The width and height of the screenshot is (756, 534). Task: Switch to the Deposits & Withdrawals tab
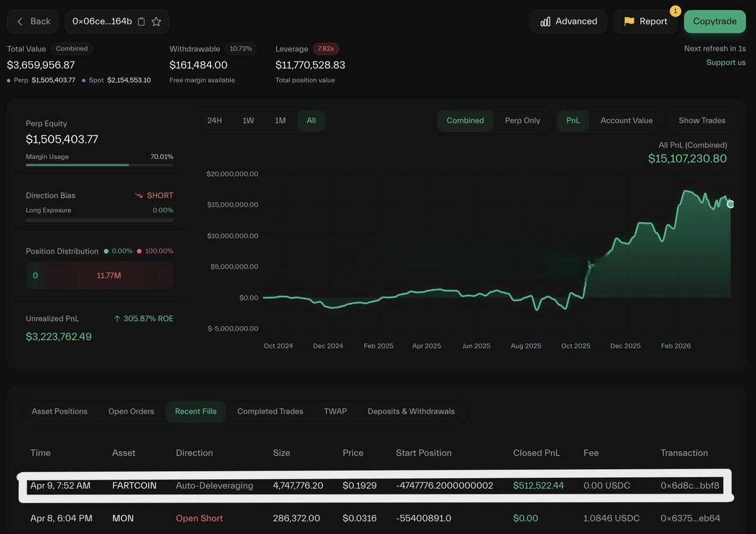click(411, 411)
